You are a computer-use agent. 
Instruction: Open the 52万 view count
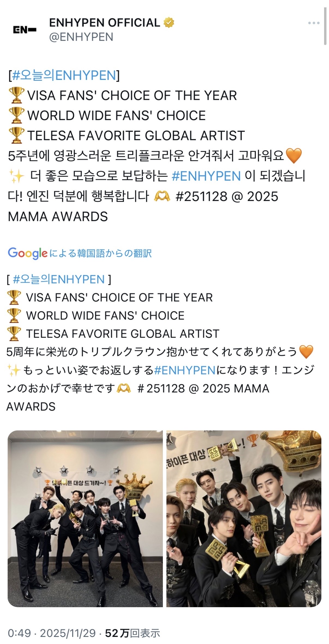pyautogui.click(x=132, y=633)
